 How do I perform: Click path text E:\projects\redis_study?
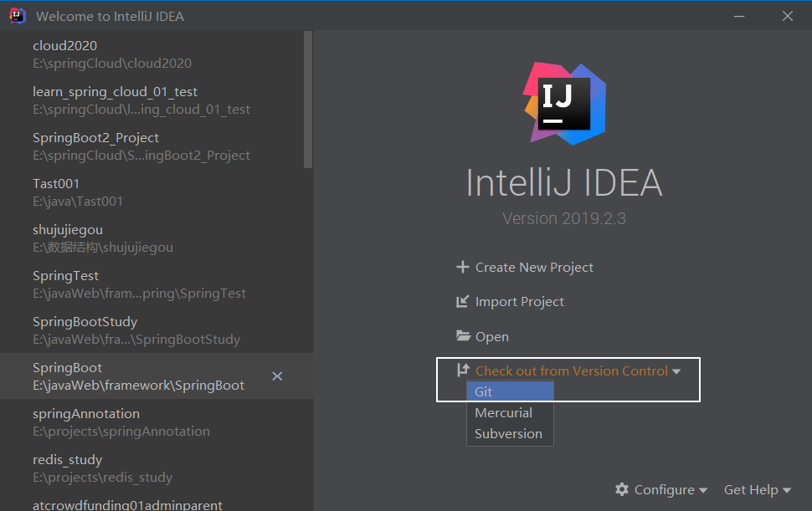click(x=102, y=478)
